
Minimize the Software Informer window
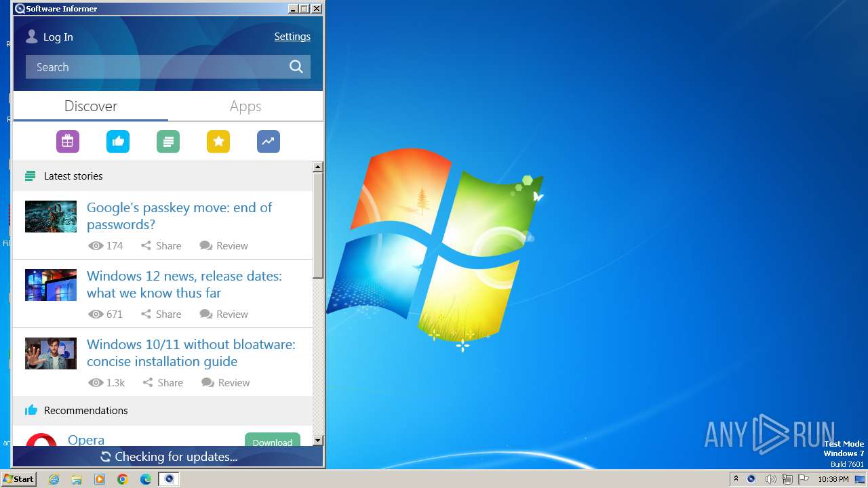[x=293, y=9]
